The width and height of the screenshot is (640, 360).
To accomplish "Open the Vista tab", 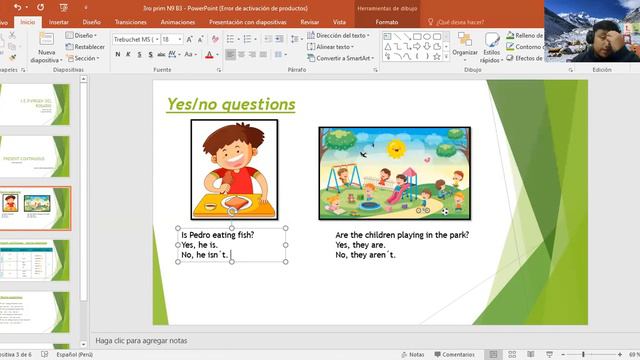I will [x=339, y=22].
